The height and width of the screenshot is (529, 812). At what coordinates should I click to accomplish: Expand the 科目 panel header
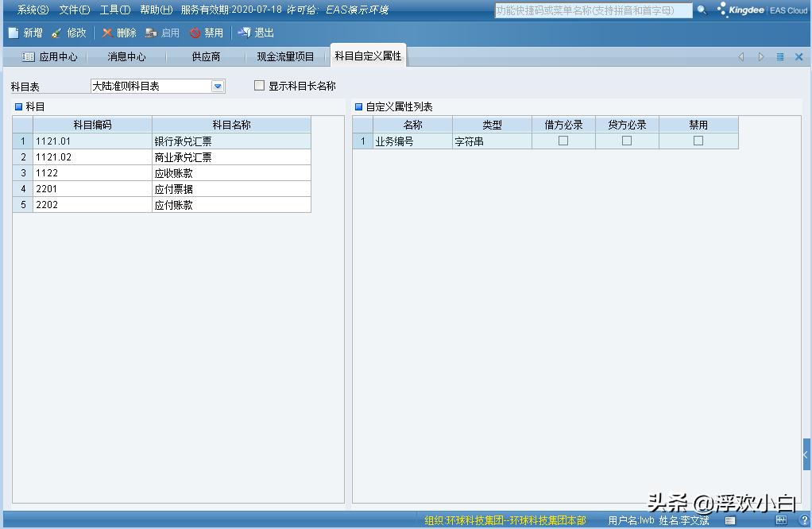tap(17, 107)
